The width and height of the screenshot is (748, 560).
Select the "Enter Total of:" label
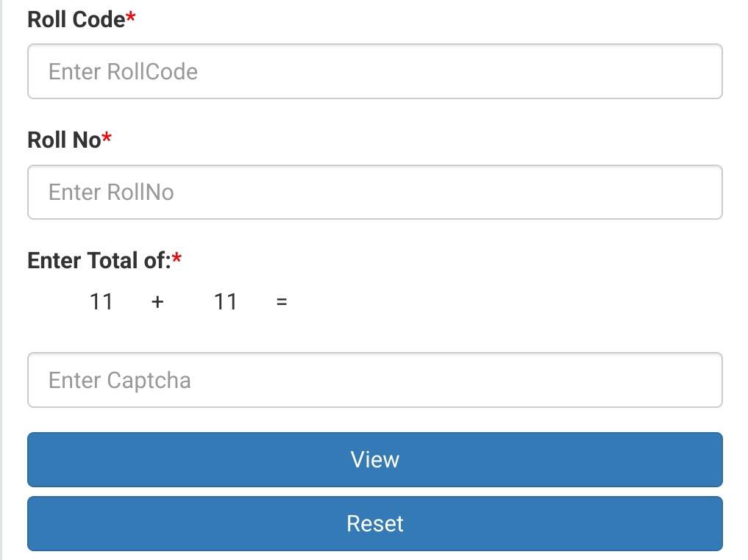pos(99,260)
